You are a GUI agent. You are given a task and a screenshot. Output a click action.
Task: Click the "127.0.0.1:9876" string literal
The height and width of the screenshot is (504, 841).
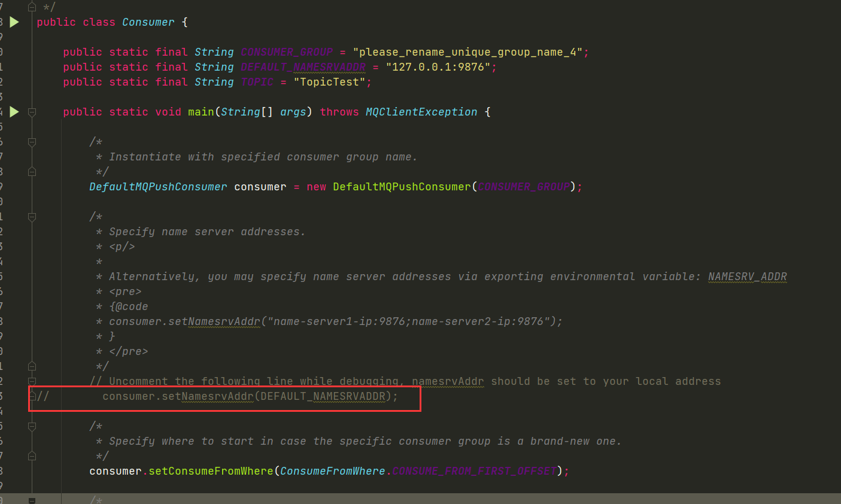438,67
